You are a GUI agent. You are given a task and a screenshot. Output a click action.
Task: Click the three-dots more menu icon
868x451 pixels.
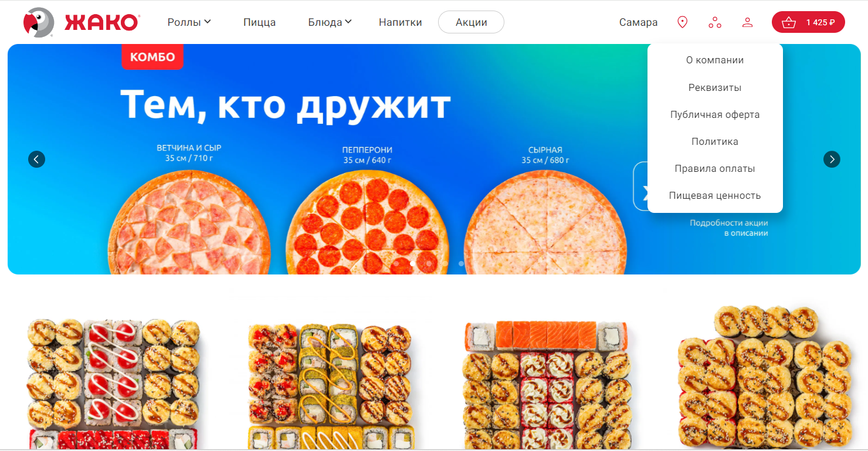[714, 22]
